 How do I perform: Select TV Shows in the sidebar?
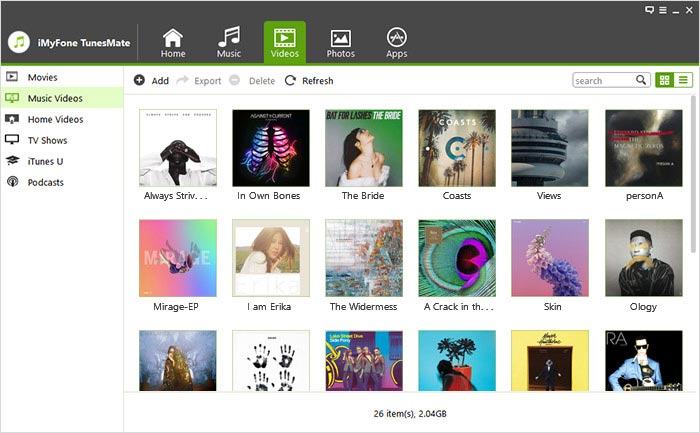pyautogui.click(x=47, y=140)
